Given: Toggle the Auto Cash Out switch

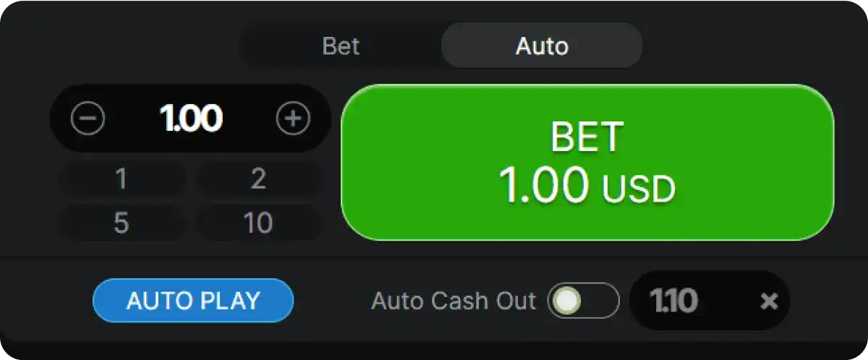Looking at the screenshot, I should tap(583, 301).
